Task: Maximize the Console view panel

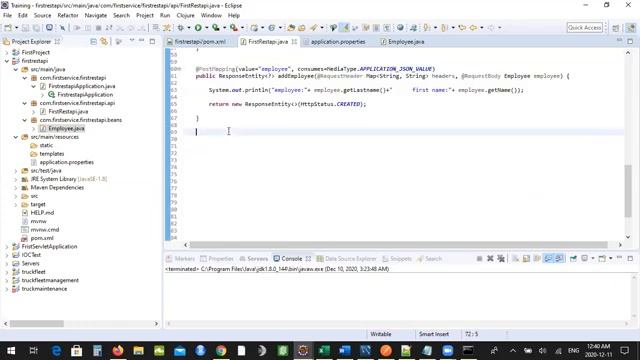Action: 630,258
